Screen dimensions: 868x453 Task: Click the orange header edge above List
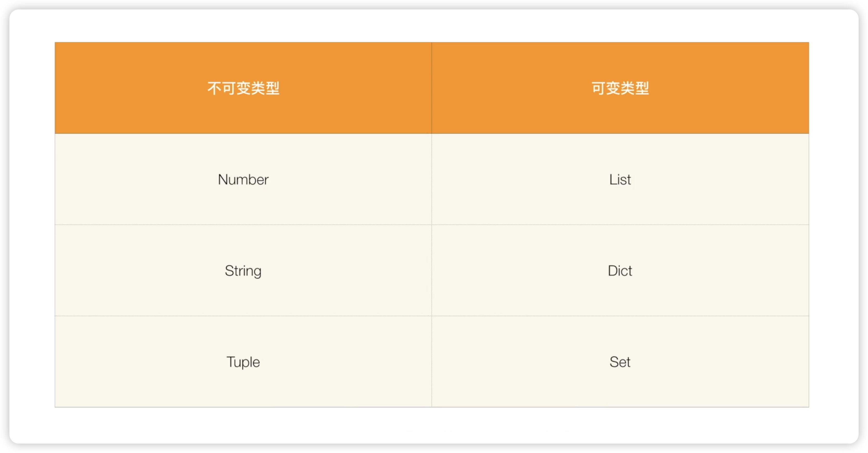[620, 134]
